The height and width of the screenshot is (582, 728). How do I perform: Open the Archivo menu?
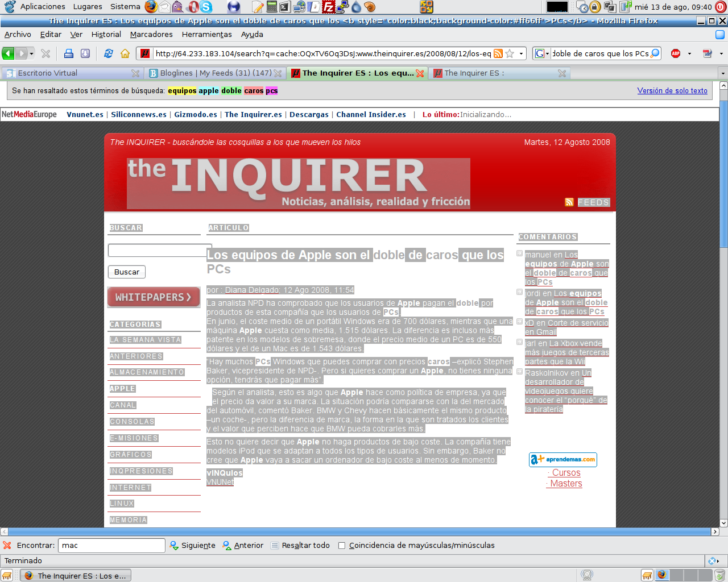click(18, 34)
